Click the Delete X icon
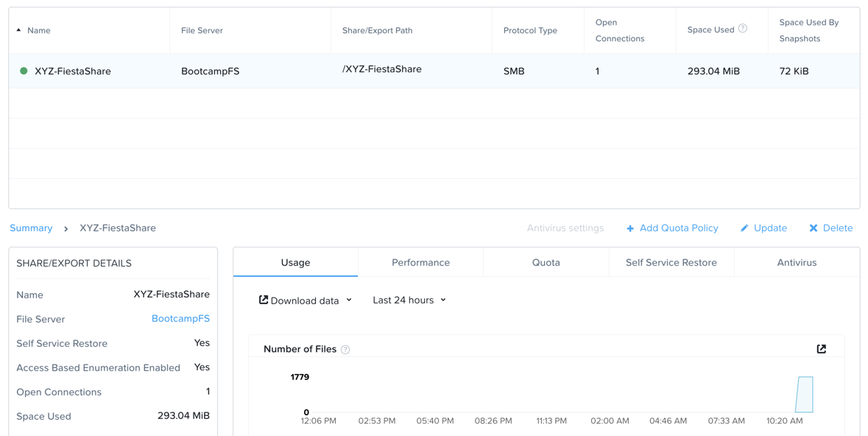Screen dimensions: 868x436 [814, 228]
